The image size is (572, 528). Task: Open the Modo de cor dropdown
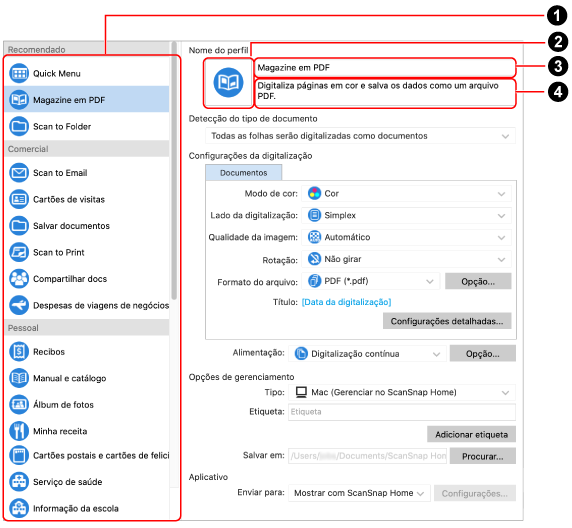pos(406,193)
